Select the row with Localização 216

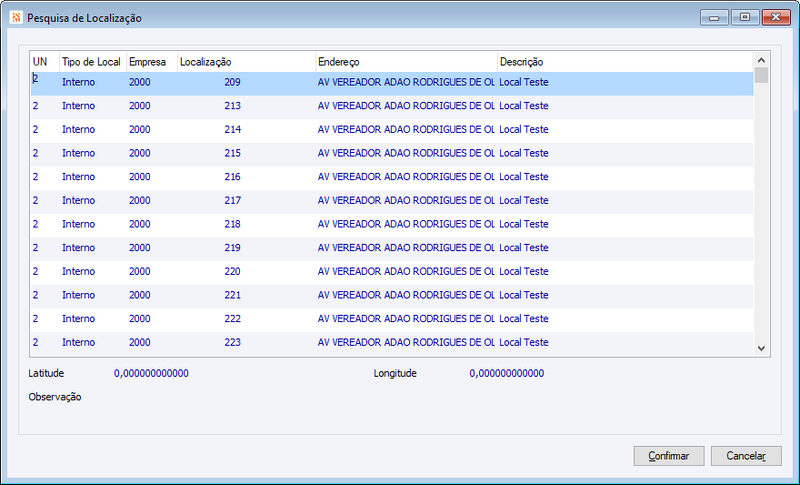pyautogui.click(x=392, y=177)
